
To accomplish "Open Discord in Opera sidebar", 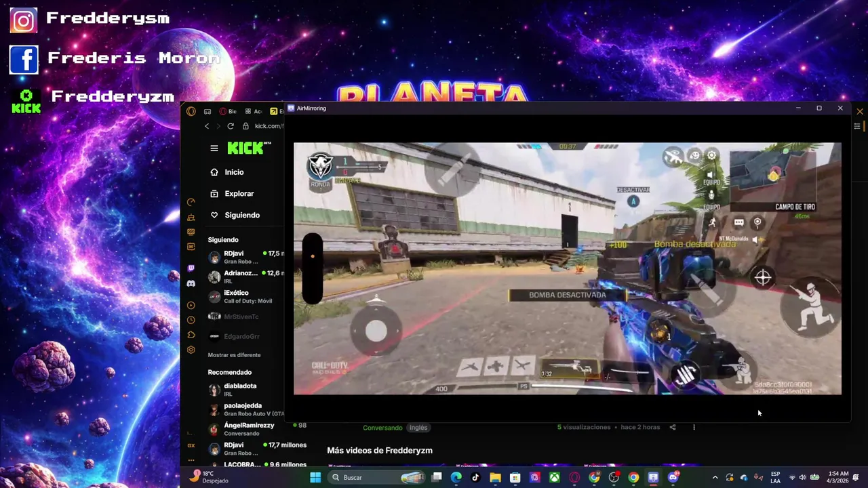I will [191, 283].
